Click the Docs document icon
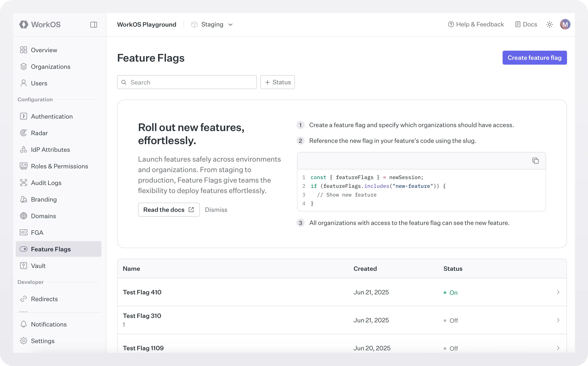The image size is (588, 366). click(x=518, y=24)
